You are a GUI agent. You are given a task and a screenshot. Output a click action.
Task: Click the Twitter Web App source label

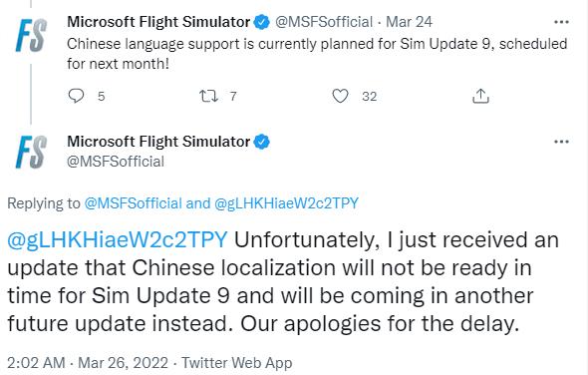coord(236,363)
